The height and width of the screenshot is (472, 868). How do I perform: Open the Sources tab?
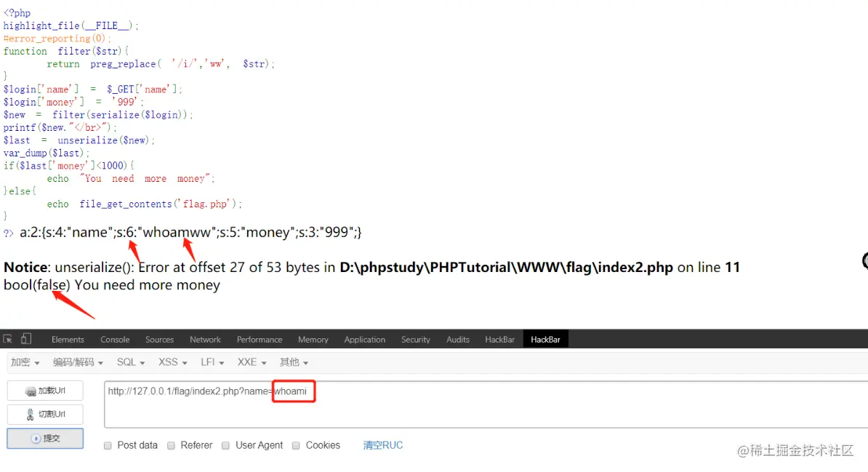click(159, 340)
